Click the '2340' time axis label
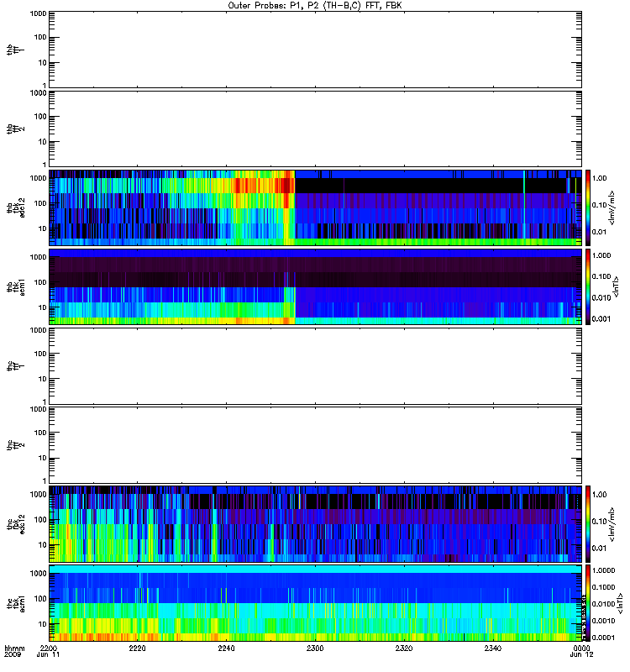This screenshot has width=630, height=672. coord(493,648)
